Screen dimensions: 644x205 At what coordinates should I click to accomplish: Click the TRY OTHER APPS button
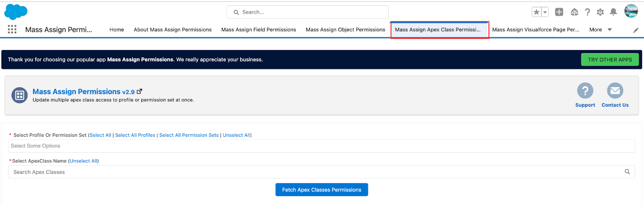click(x=610, y=59)
